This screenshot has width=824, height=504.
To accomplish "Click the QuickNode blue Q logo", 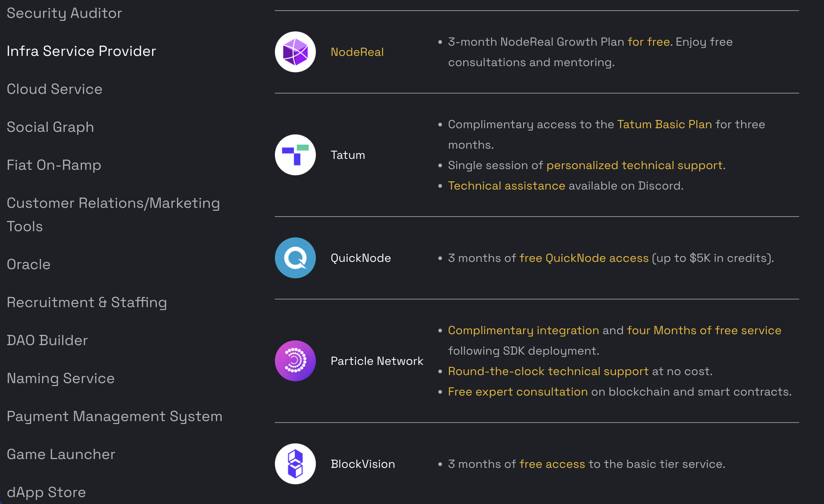I will tap(295, 258).
